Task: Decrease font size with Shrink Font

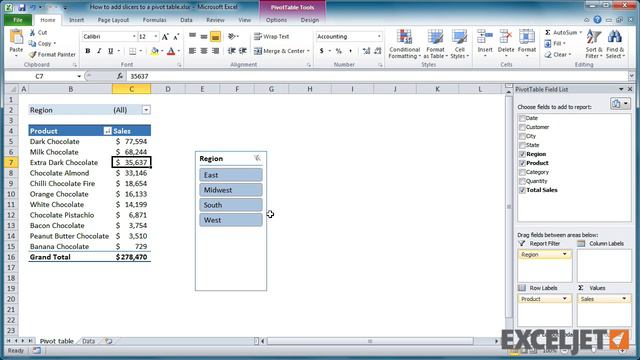Action: pos(176,37)
